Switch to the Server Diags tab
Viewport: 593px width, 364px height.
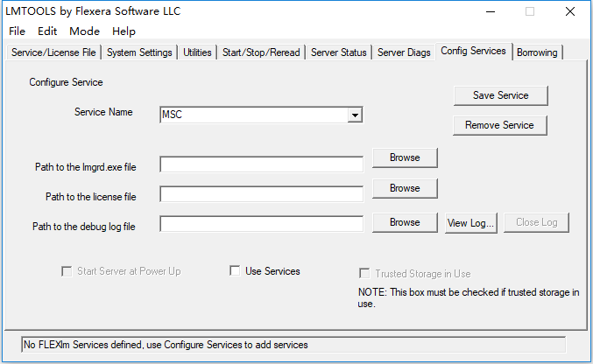404,52
